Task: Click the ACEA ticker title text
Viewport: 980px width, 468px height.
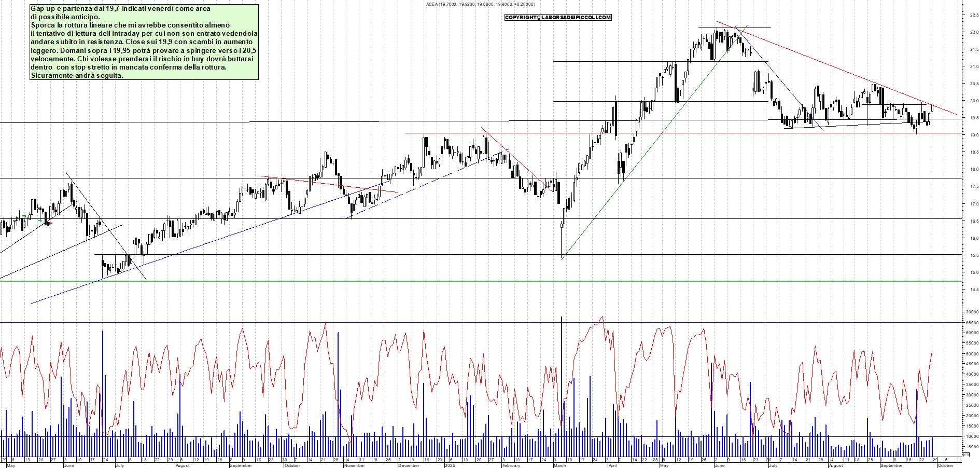Action: tap(480, 4)
